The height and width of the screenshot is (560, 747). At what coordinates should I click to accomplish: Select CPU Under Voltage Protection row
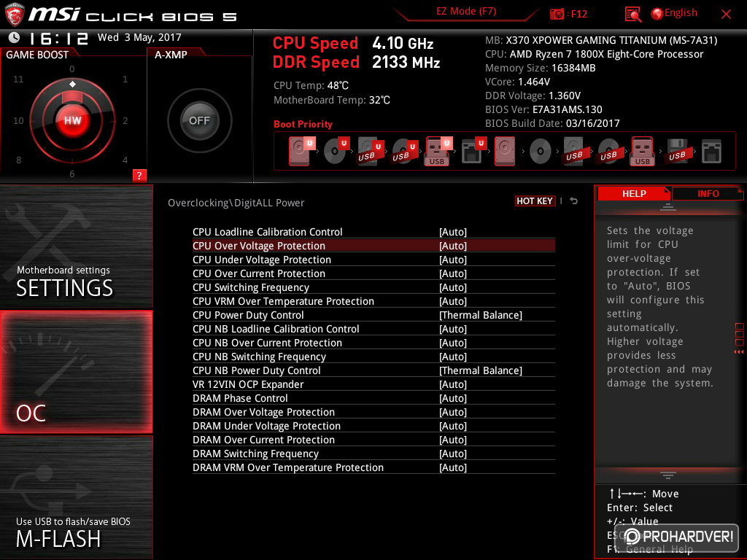[373, 260]
